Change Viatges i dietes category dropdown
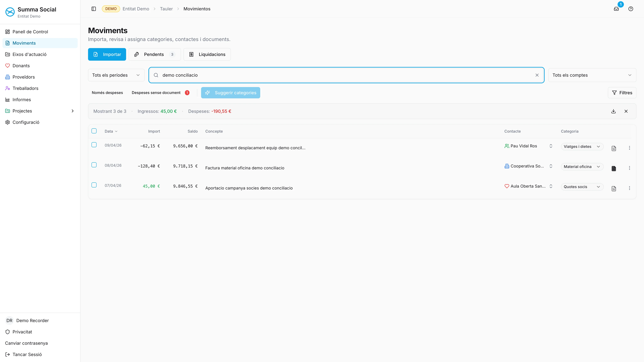 coord(582,147)
